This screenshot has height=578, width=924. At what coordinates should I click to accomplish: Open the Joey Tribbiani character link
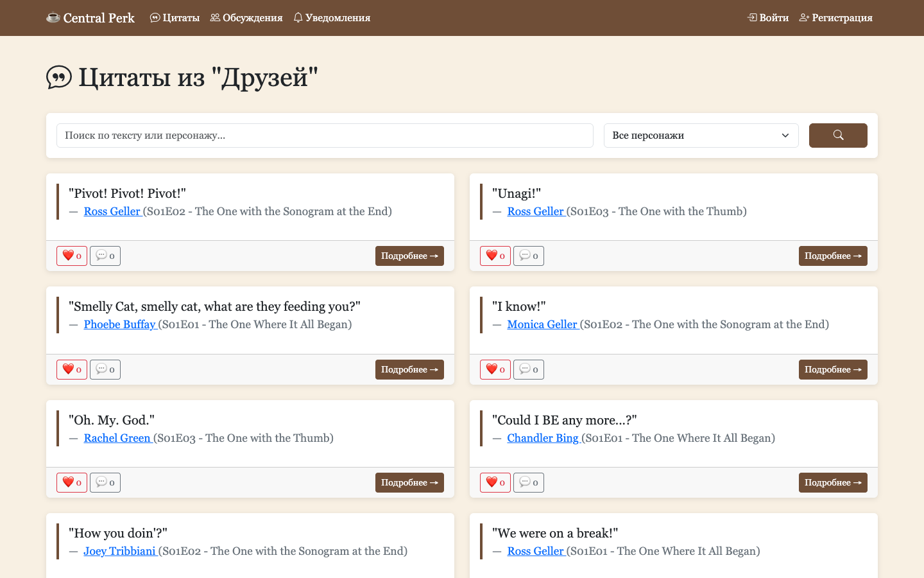(120, 551)
